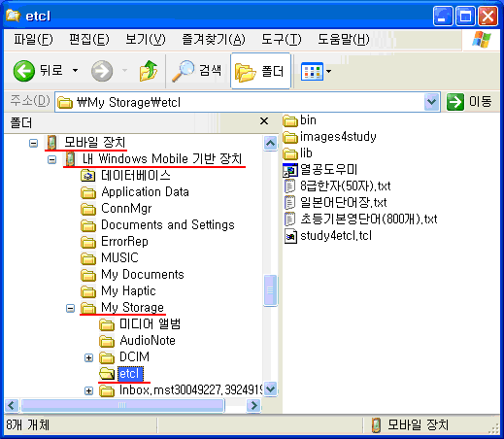Select the images4study folder
504x439 pixels.
point(329,137)
